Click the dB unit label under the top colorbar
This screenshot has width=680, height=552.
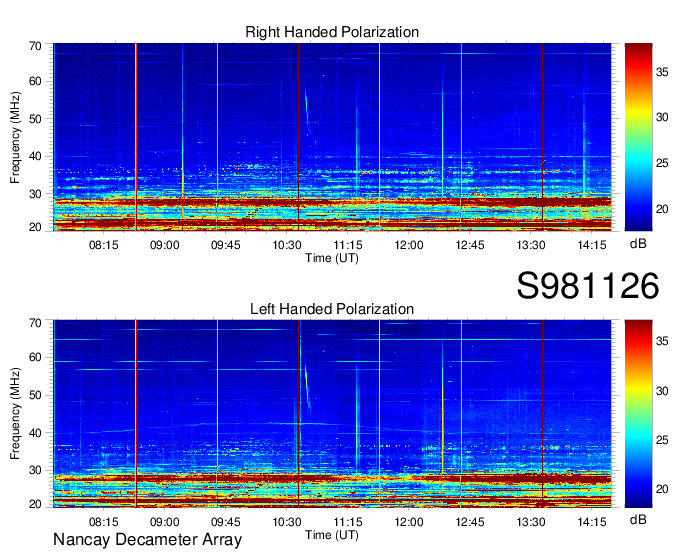(x=638, y=244)
